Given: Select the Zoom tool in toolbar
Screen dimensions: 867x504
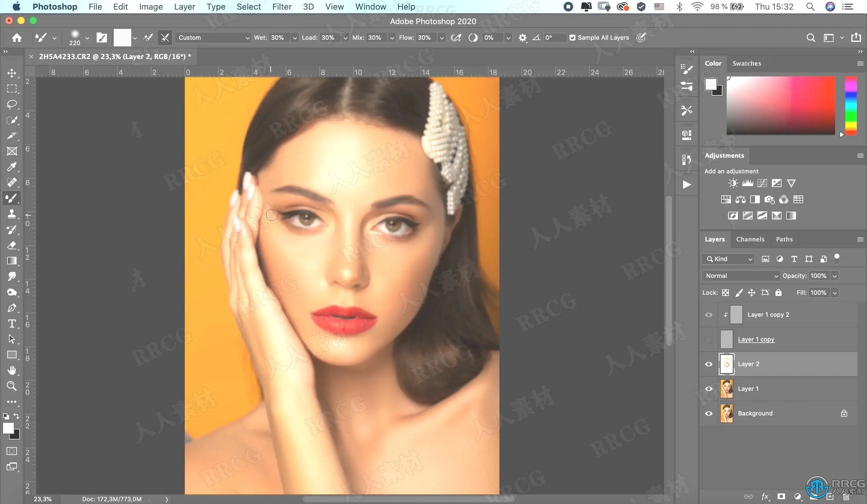Looking at the screenshot, I should coord(12,386).
